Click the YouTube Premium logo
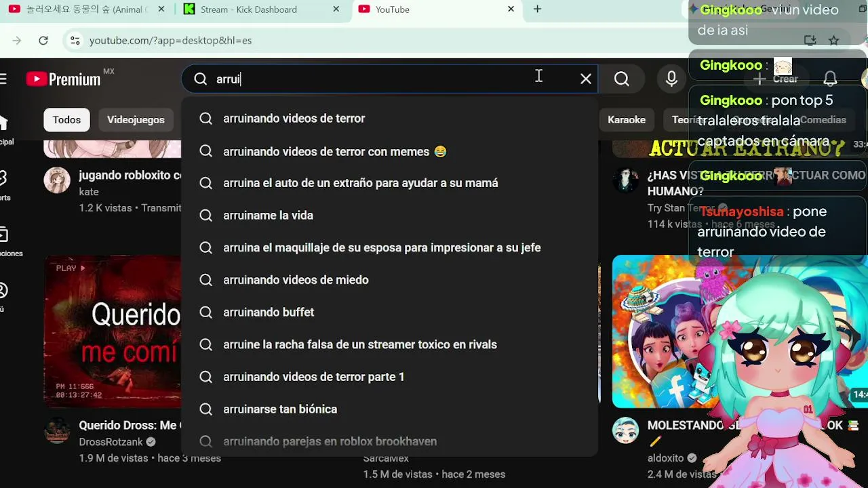868x488 pixels. point(64,79)
